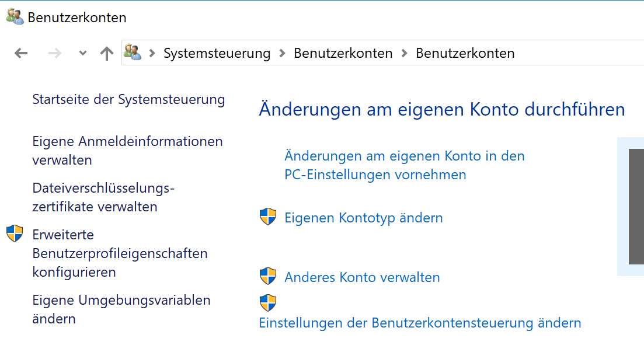Expand the chevron before the last Benutzerkonten breadcrumb
Image resolution: width=644 pixels, height=352 pixels.
coord(404,54)
